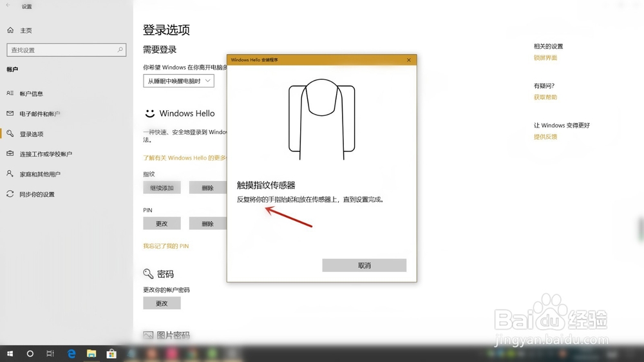Click the 需要登录 heading text

point(160,50)
